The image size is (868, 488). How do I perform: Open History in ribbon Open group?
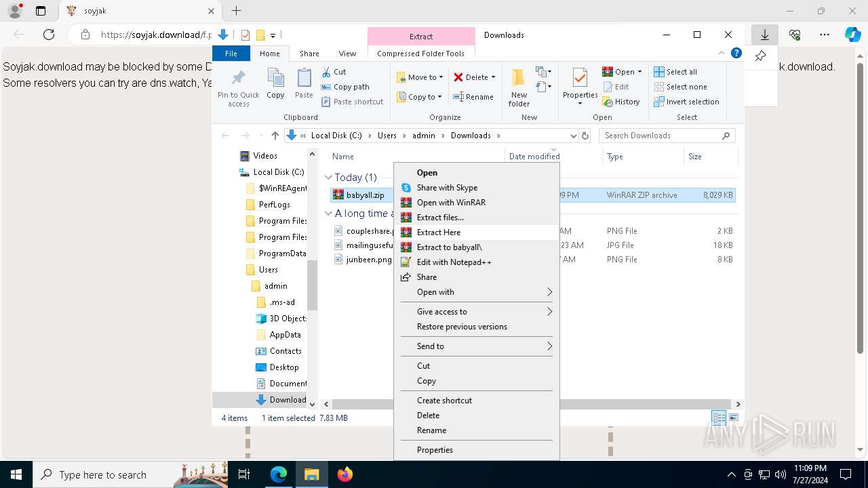pyautogui.click(x=620, y=102)
